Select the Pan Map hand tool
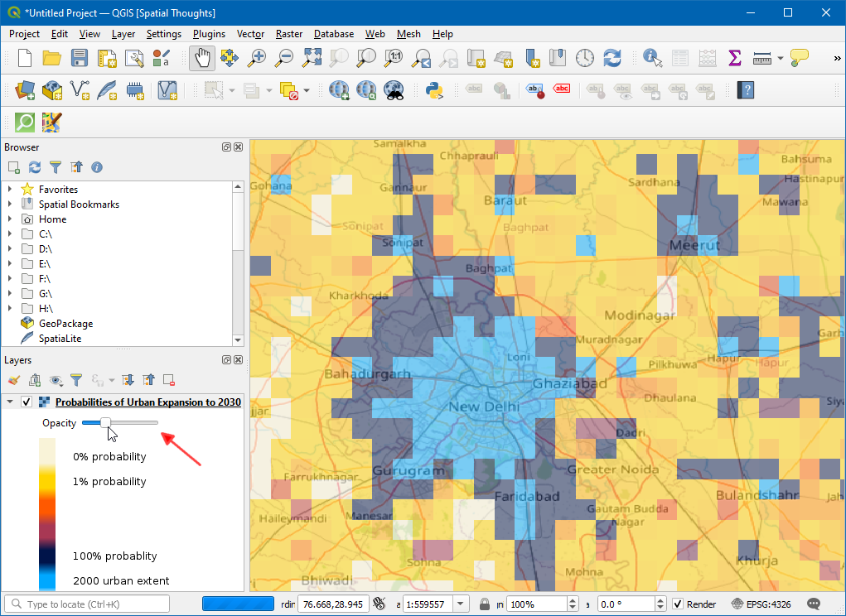 pyautogui.click(x=202, y=58)
